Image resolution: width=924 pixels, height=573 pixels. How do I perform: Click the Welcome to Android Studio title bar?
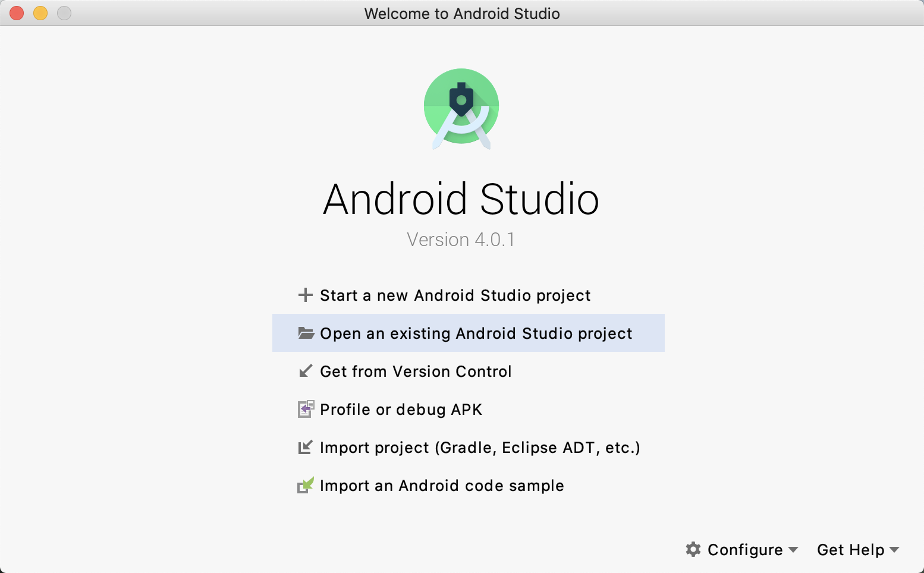click(462, 13)
